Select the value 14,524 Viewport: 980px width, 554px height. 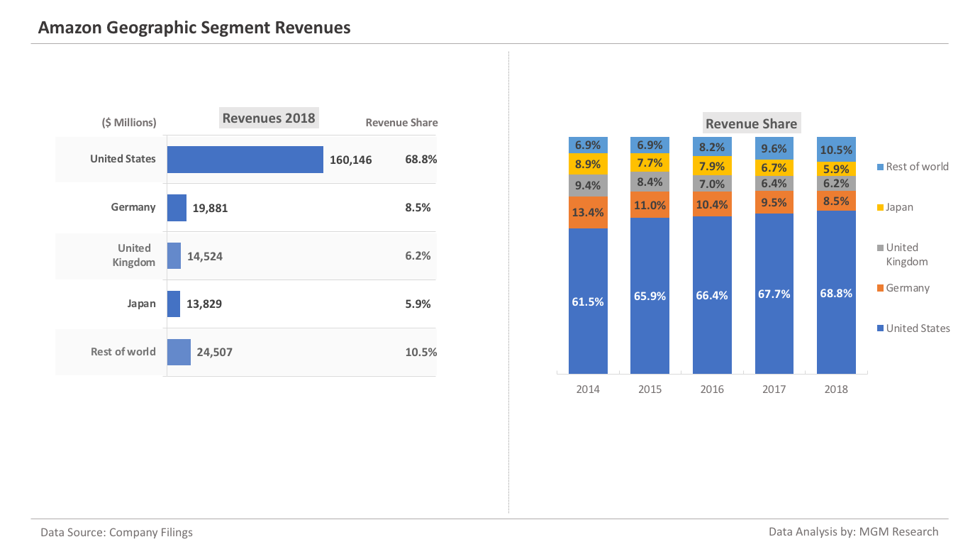pos(205,256)
